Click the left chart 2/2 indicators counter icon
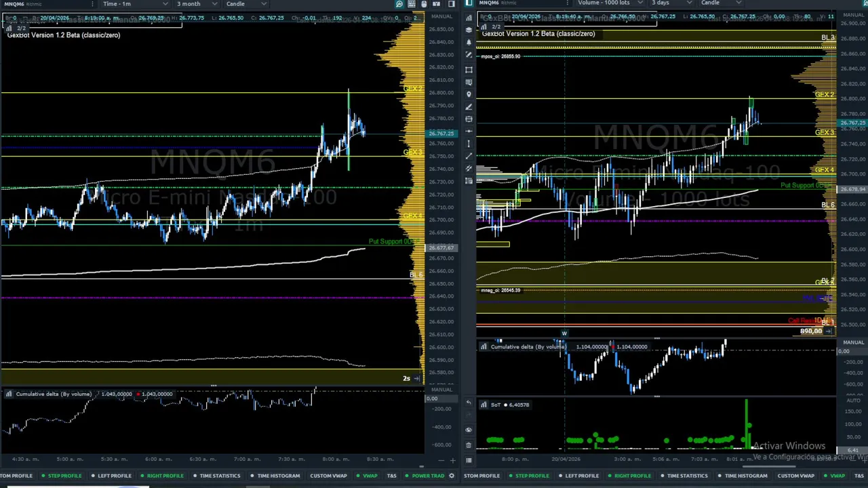This screenshot has height=488, width=868. 8,28
